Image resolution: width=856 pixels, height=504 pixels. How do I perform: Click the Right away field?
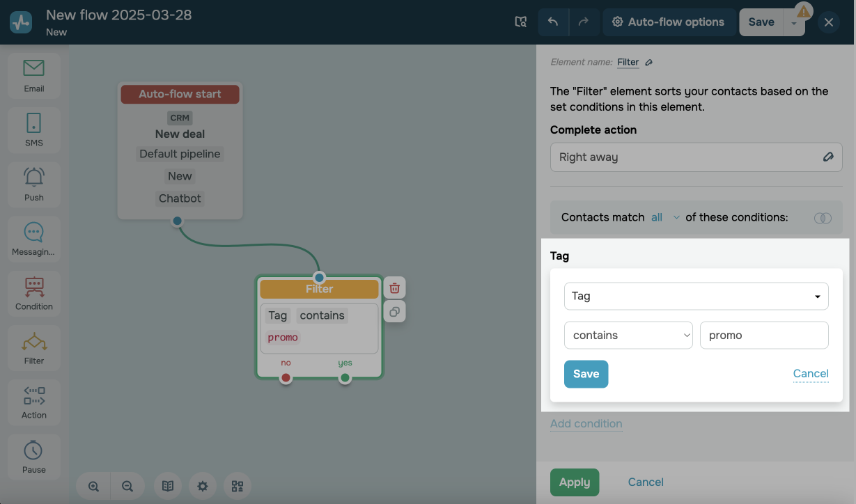tap(697, 157)
